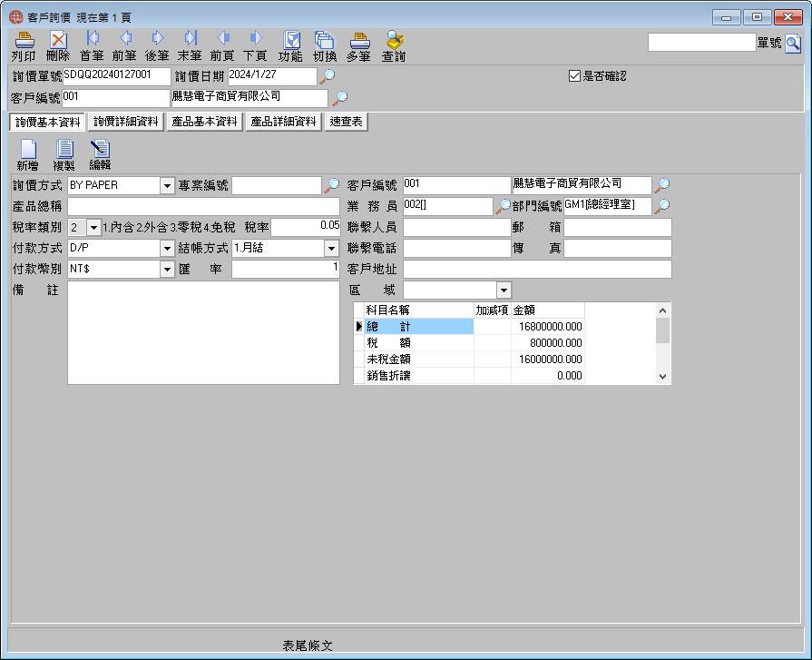Open lookup beside header customer name 颶慧電子商貿有限公司
This screenshot has height=660, width=812.
point(339,97)
